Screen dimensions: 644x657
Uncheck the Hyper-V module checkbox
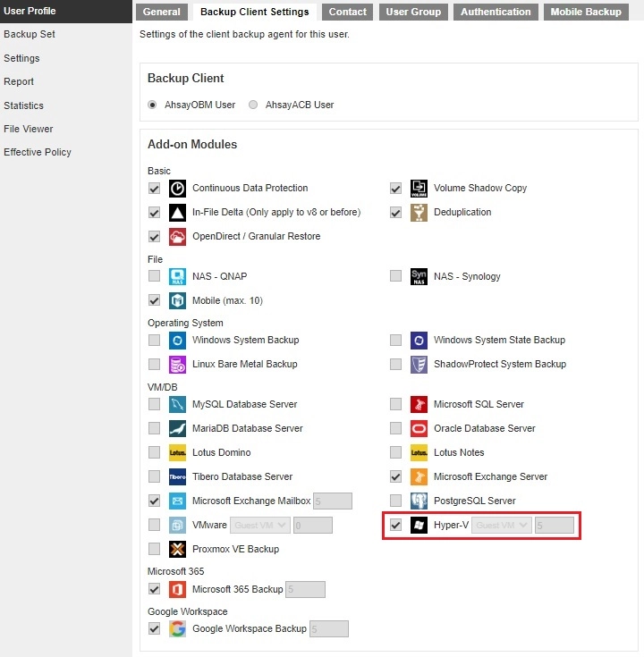[x=395, y=525]
